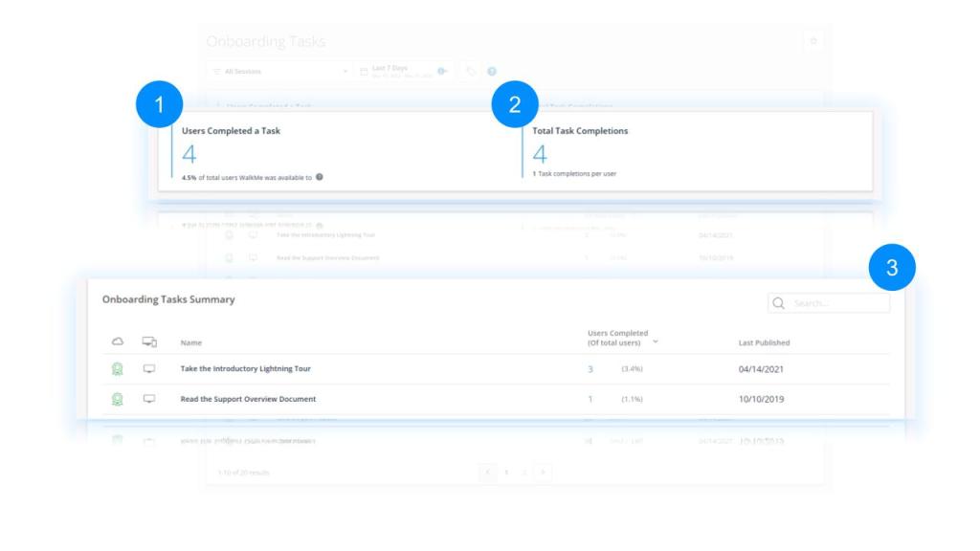980x551 pixels.
Task: Go to the next results page arrow
Action: click(543, 473)
